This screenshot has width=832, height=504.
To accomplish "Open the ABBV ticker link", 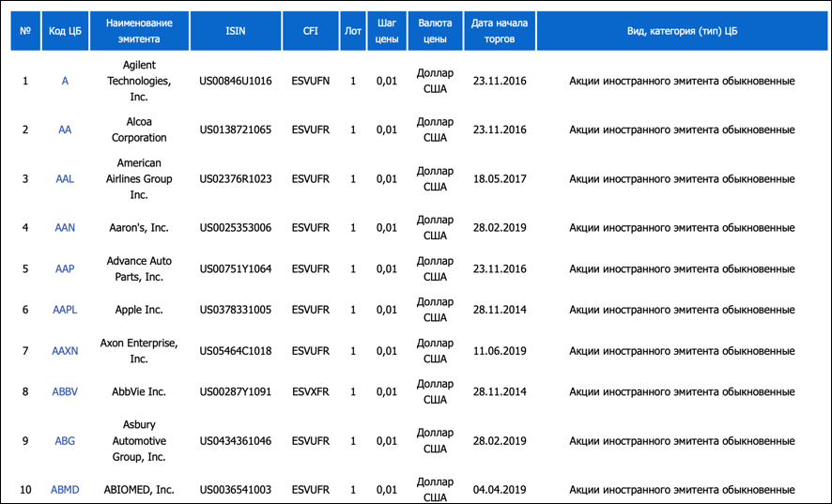I will coord(65,391).
